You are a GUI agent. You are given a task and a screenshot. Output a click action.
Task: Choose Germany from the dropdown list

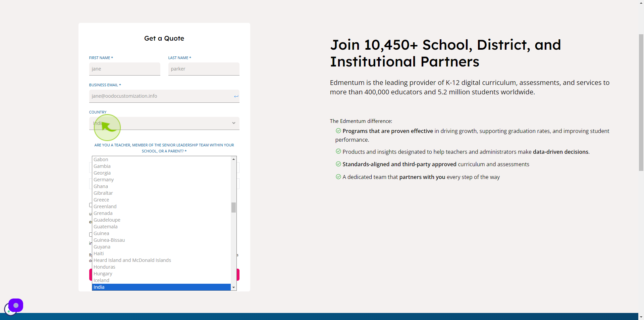[x=161, y=180]
